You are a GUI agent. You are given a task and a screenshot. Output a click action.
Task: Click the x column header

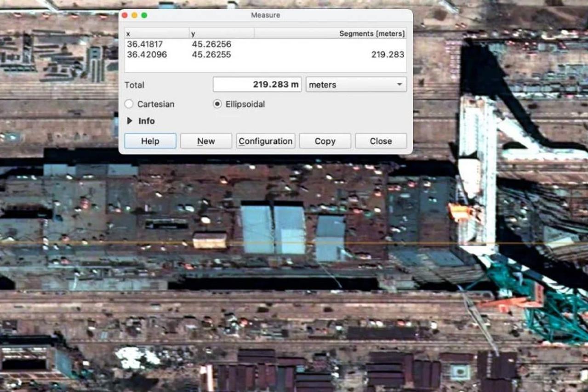(x=156, y=34)
